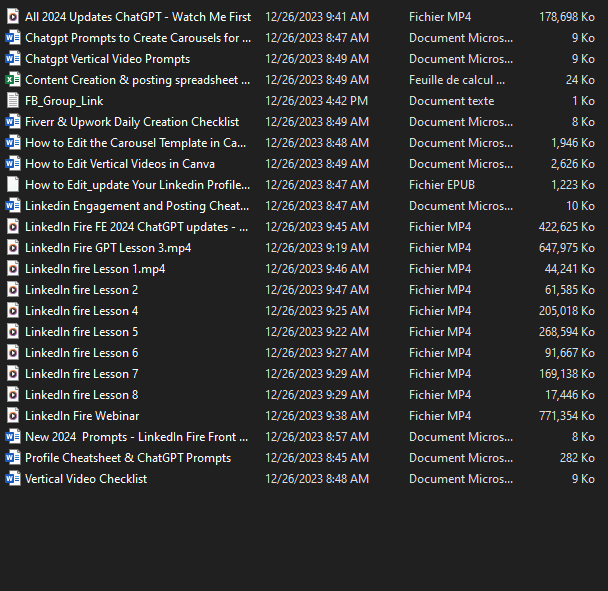Viewport: 608px width, 591px height.
Task: Click the video icon for LinkedIn Fire FE 2024 ChatGPT updates
Action: pos(13,226)
